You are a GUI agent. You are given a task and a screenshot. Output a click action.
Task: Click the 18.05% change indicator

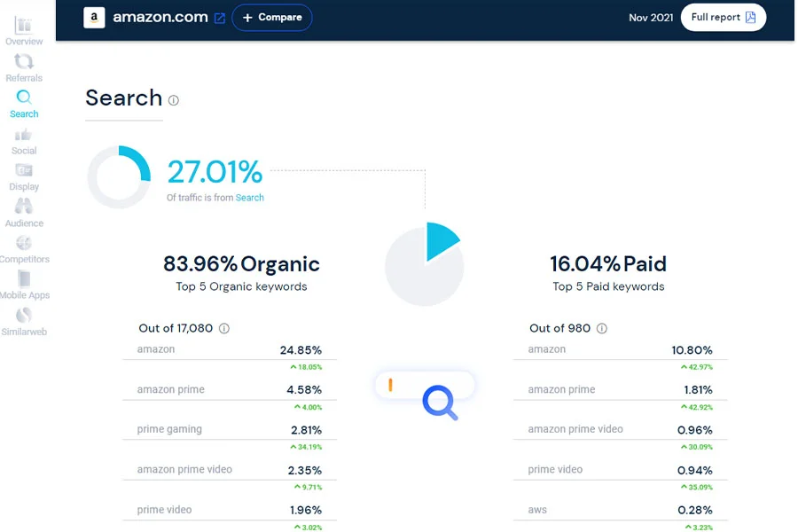(306, 367)
